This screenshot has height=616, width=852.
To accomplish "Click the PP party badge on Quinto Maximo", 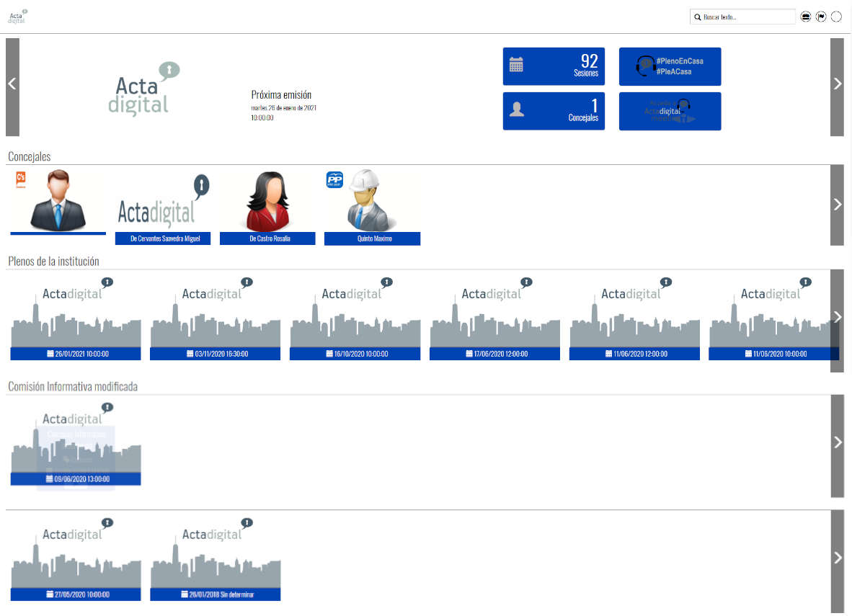I will tap(334, 179).
